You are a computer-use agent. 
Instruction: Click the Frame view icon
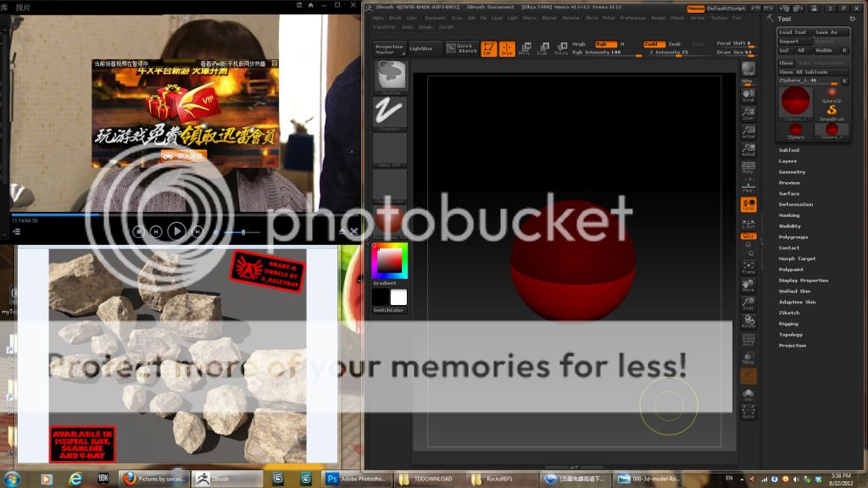(748, 267)
